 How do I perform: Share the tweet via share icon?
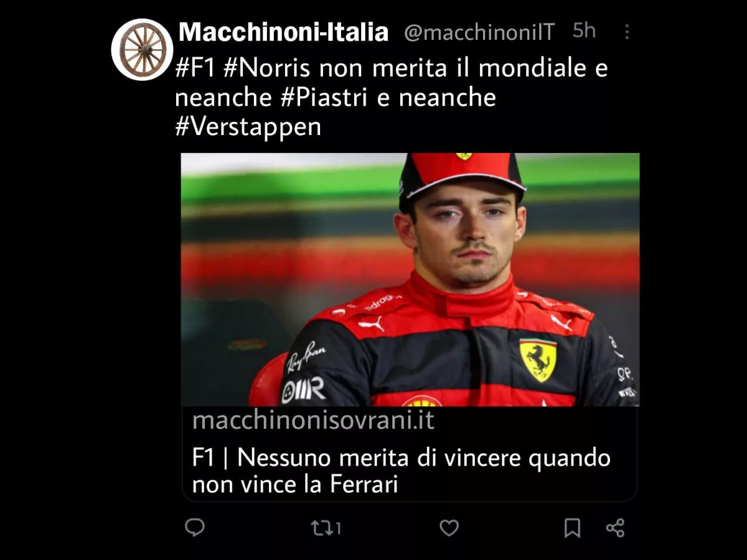(x=615, y=528)
